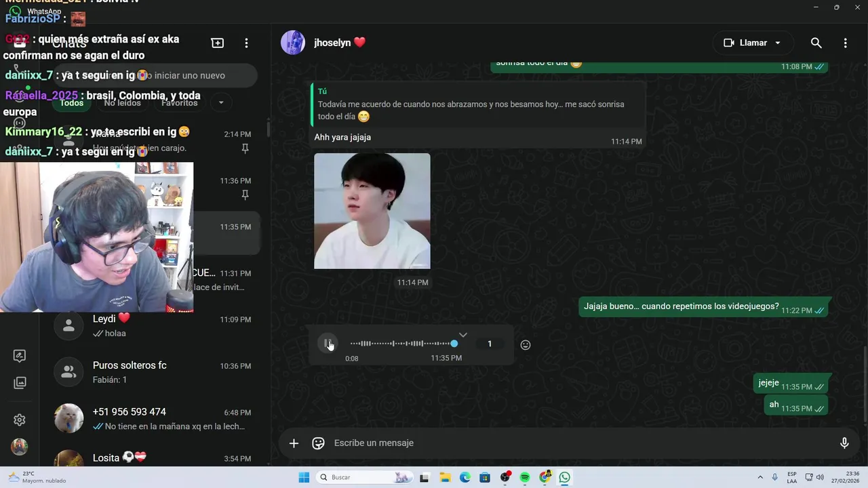The height and width of the screenshot is (488, 868).
Task: Select the Favoritos chat filter
Action: [x=180, y=103]
